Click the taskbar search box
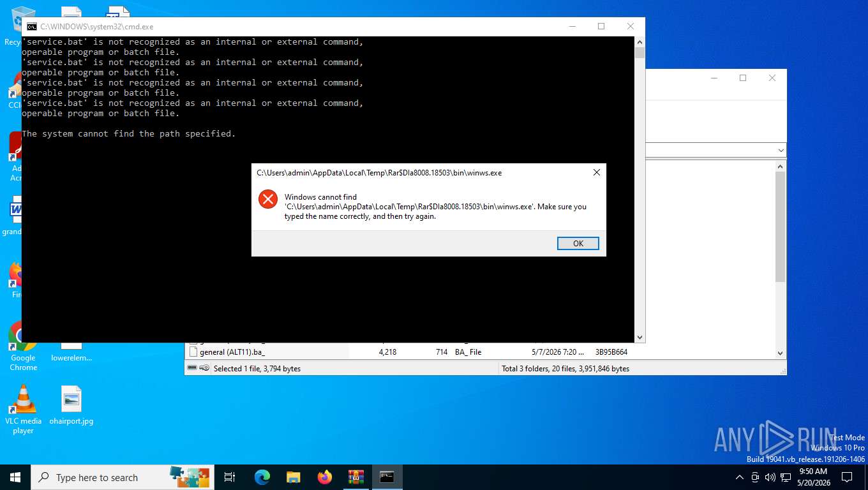This screenshot has height=490, width=868. click(121, 477)
